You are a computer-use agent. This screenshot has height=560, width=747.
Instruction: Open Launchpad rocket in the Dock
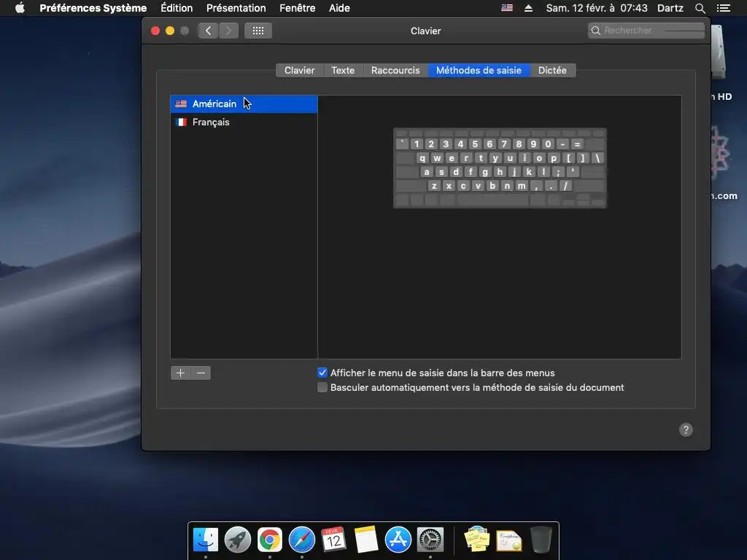(238, 540)
